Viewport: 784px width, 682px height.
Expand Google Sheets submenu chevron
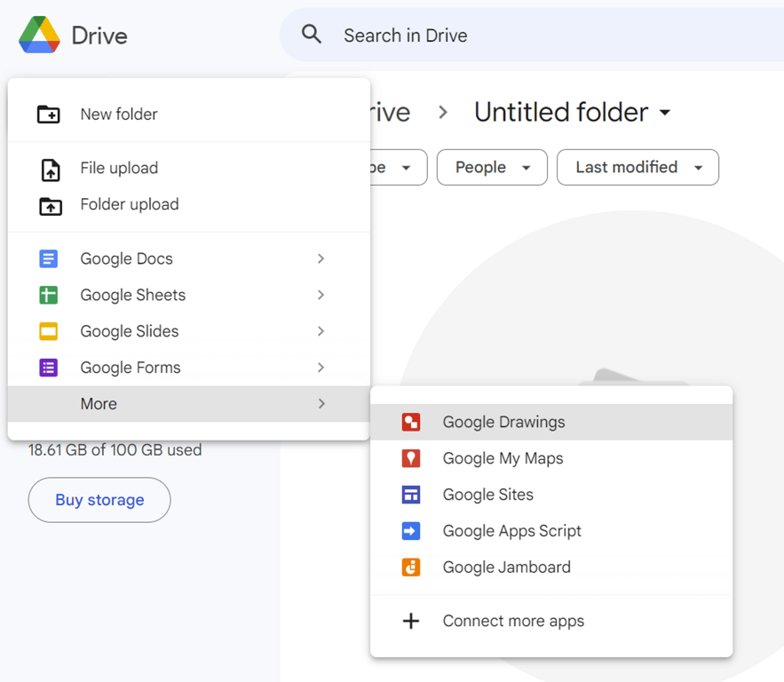[321, 295]
